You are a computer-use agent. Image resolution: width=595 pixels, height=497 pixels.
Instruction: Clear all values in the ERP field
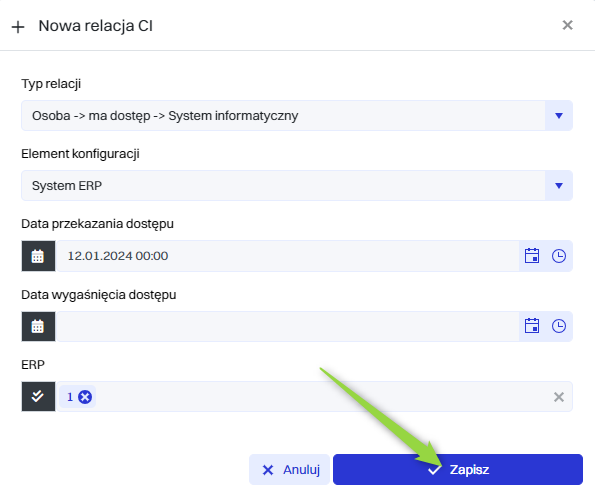click(x=559, y=397)
